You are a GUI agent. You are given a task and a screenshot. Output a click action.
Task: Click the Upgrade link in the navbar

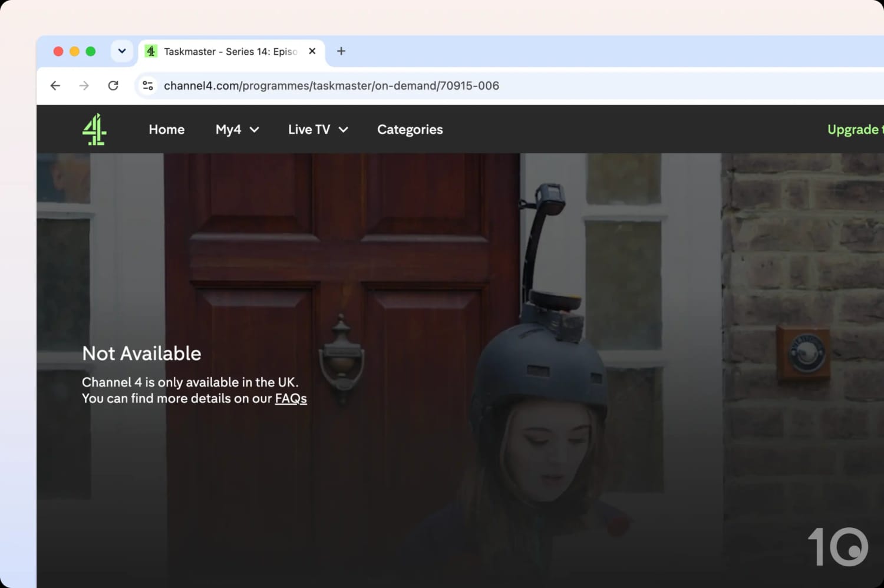(855, 130)
